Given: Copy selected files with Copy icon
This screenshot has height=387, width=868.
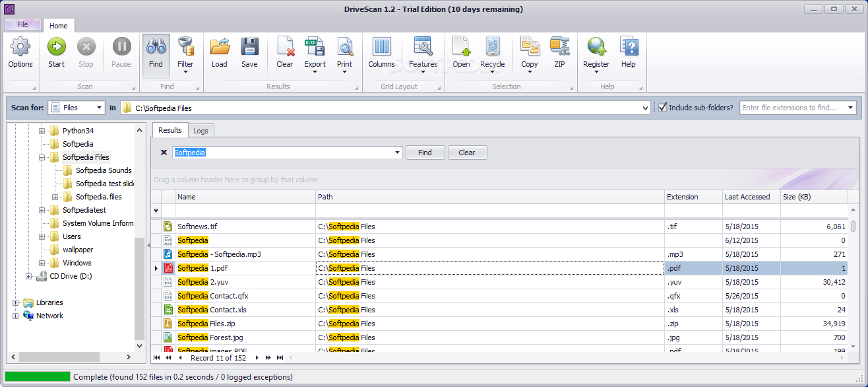Looking at the screenshot, I should coord(530,47).
